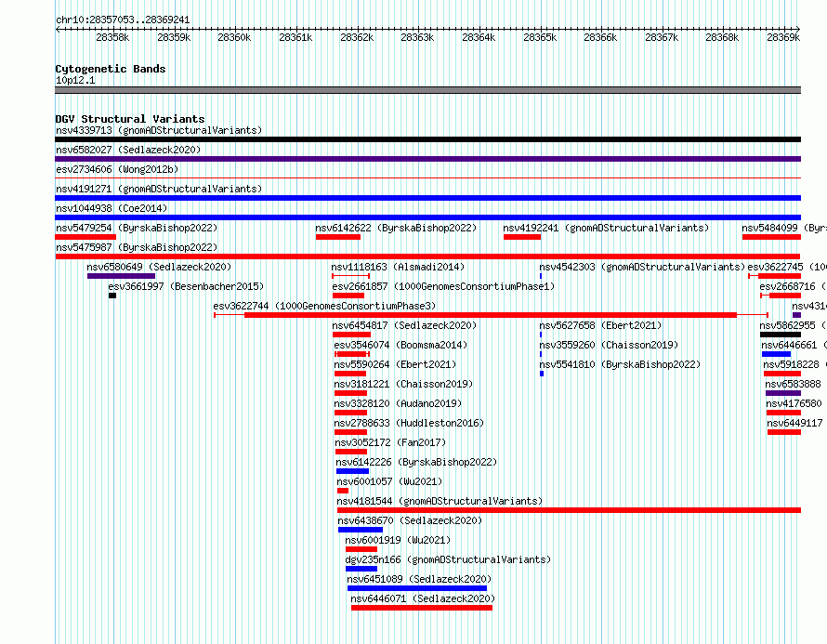827x644 pixels.
Task: Select nsv5541810 (ByrskaBishop2022) label
Action: [620, 364]
